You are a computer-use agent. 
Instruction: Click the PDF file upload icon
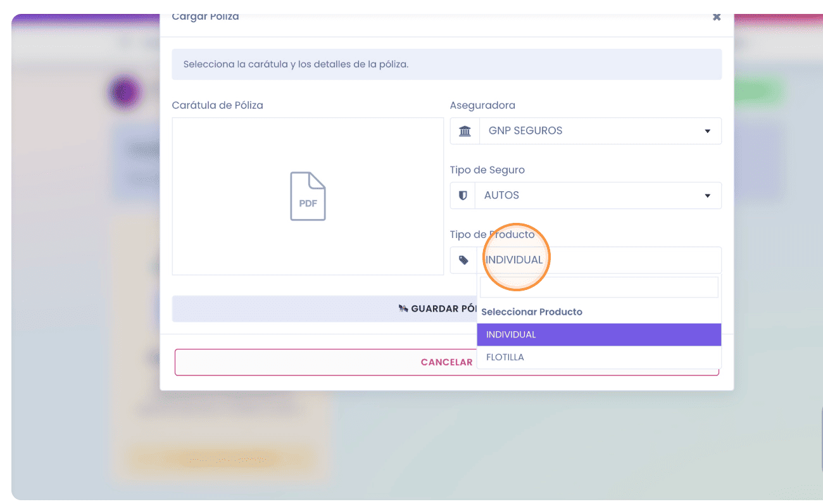(x=308, y=196)
